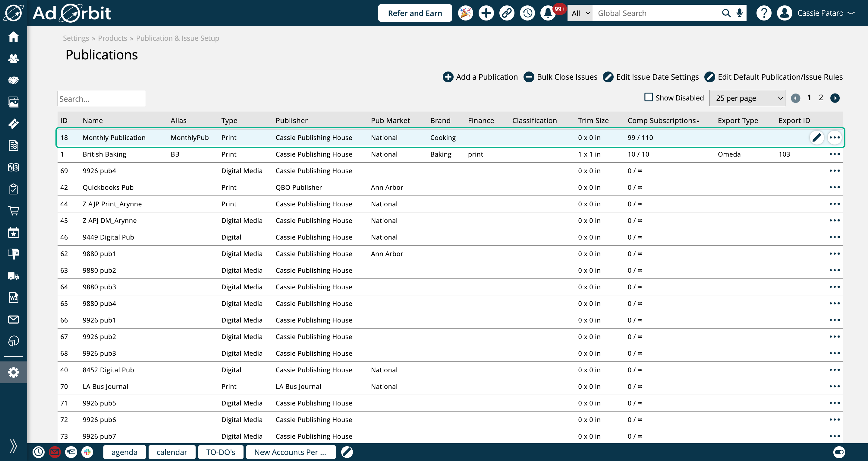The image size is (868, 461).
Task: Open the All search scope dropdown
Action: point(580,13)
